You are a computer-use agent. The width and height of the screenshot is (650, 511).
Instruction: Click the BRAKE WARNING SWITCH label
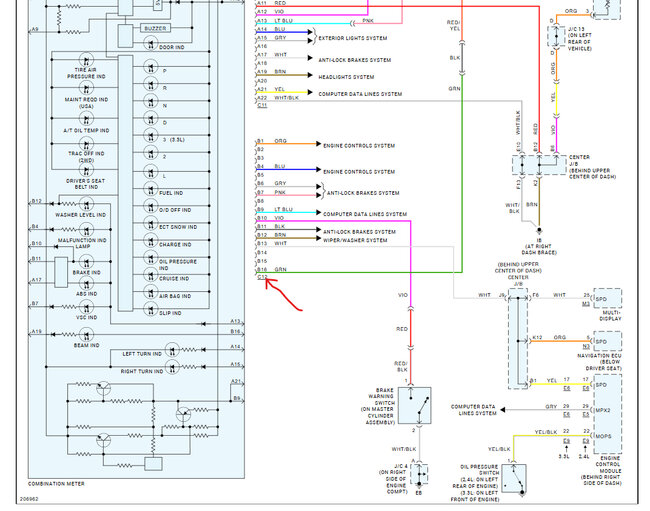pos(380,406)
